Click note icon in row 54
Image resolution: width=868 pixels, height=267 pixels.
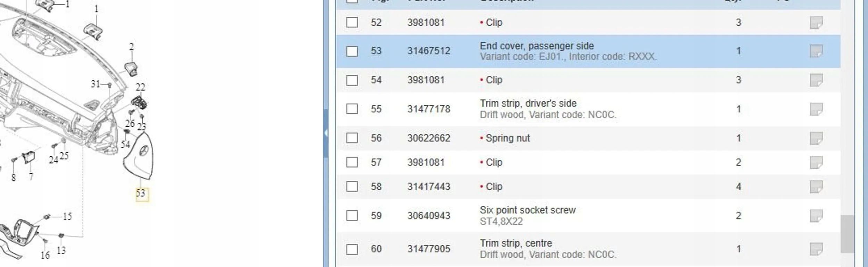pos(816,80)
